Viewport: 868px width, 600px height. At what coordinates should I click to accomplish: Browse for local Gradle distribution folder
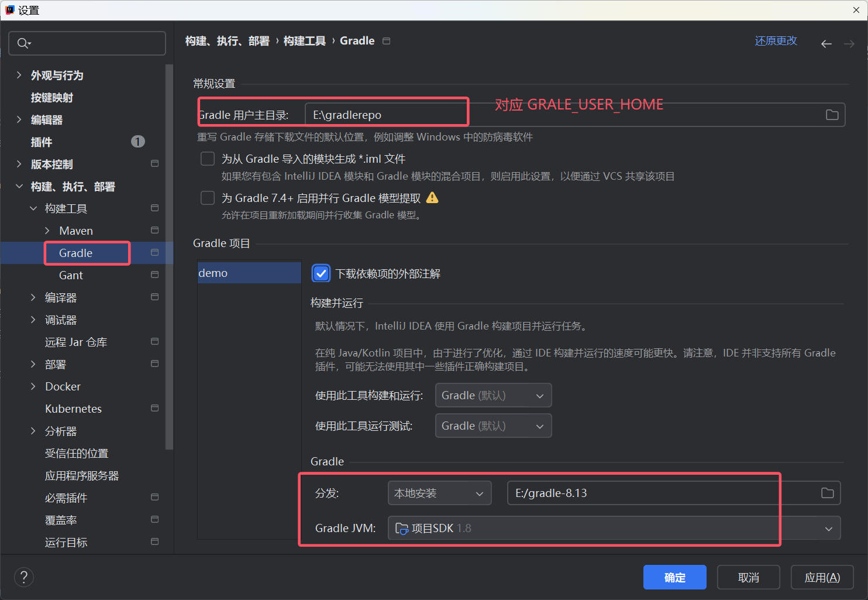[827, 493]
